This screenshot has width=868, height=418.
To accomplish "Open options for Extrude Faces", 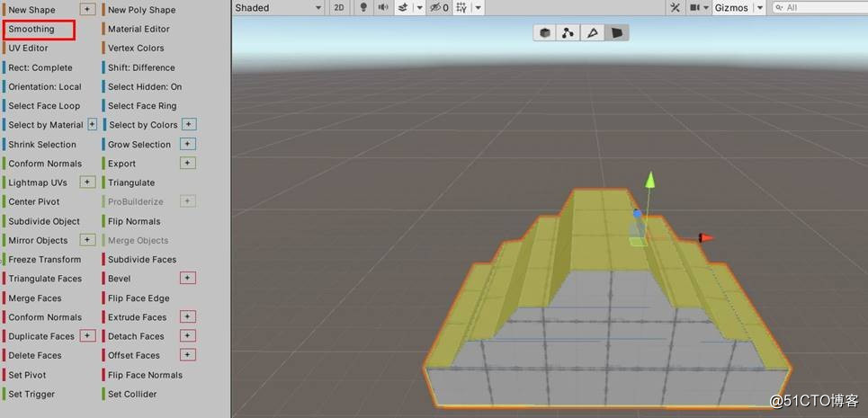I will [188, 316].
